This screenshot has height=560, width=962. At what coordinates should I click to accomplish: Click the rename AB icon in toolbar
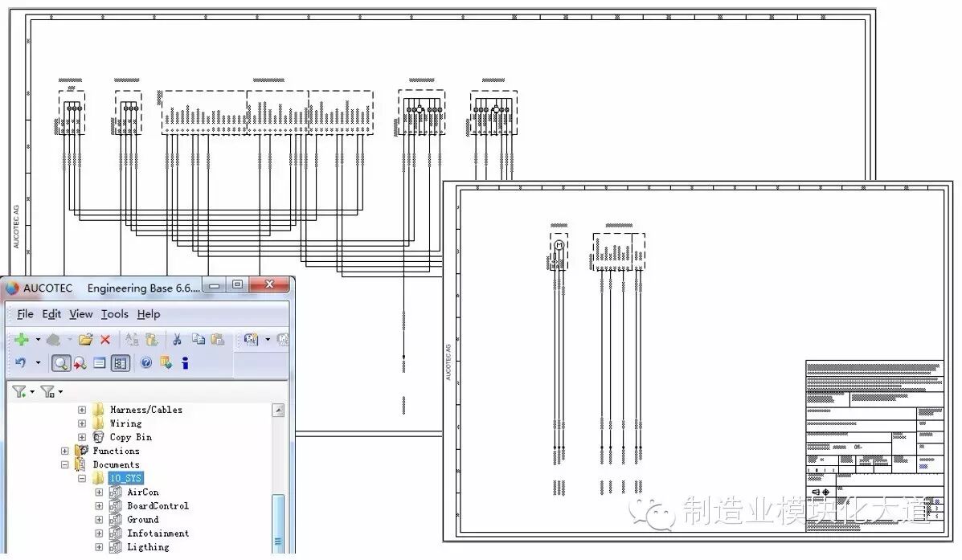[x=132, y=339]
